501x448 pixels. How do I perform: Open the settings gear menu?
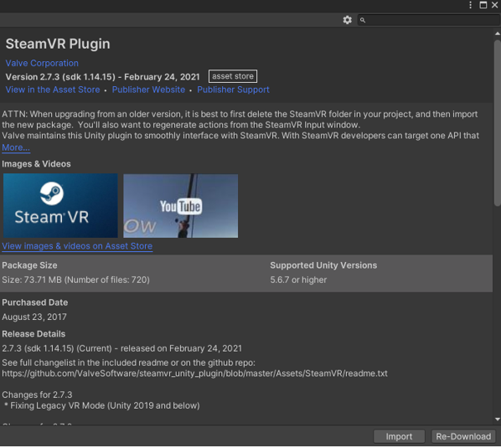[348, 20]
